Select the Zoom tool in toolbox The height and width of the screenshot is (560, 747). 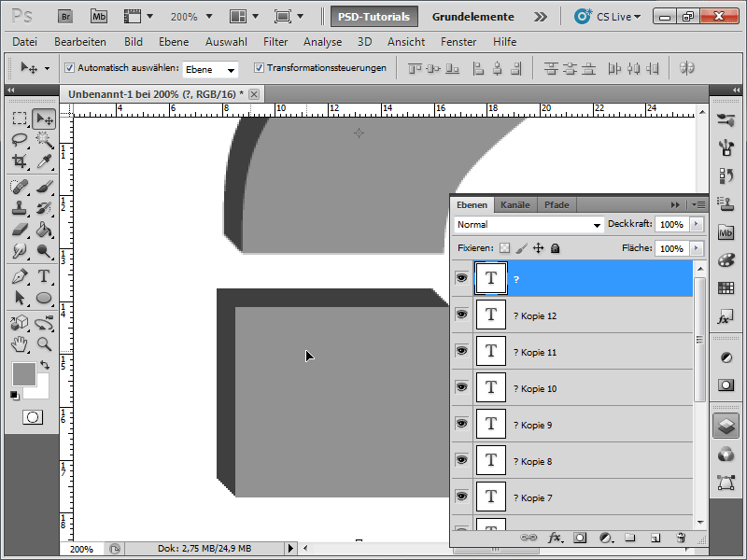point(44,343)
